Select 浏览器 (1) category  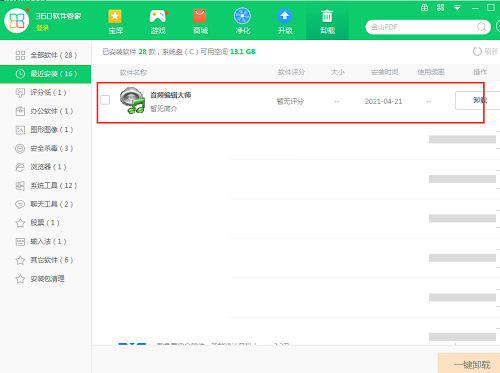point(46,167)
